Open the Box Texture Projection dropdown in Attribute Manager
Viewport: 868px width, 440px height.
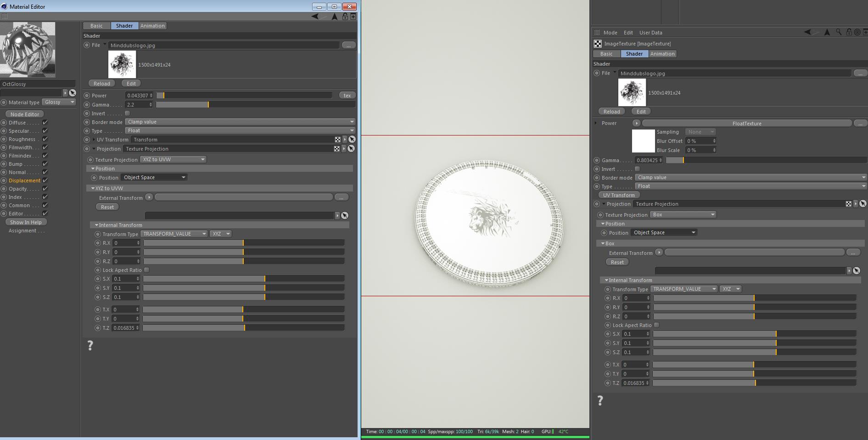pos(683,214)
